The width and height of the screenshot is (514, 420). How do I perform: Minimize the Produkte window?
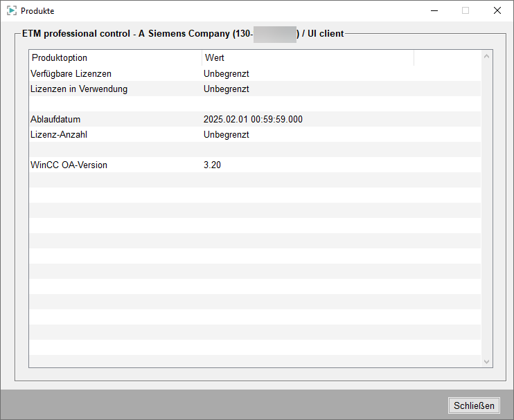tap(434, 11)
